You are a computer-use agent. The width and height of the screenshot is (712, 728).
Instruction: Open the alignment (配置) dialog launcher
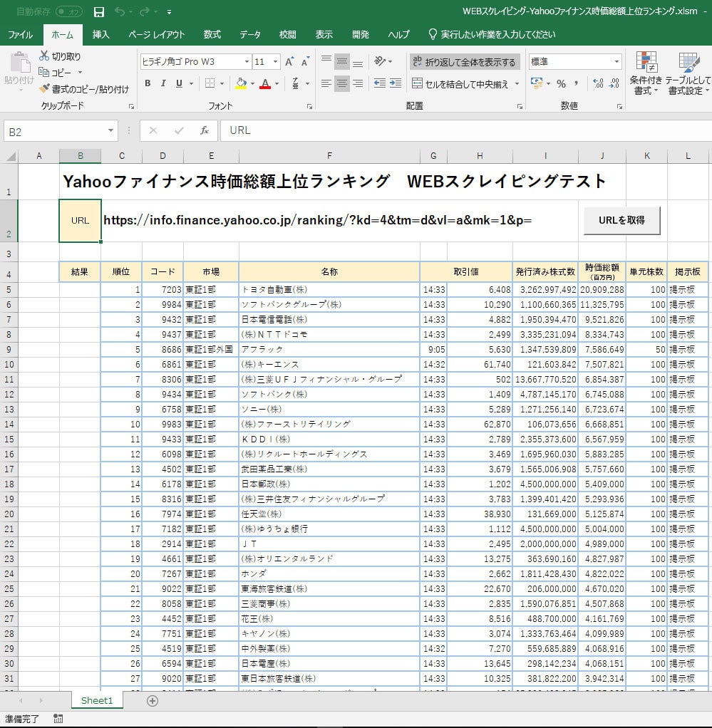(x=520, y=107)
